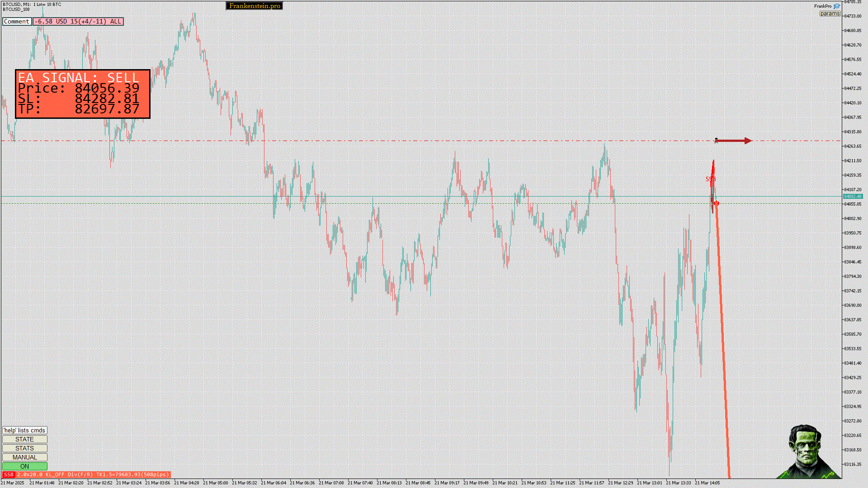This screenshot has height=488, width=868.
Task: Click the red SSB signal label on chart
Action: coord(710,179)
